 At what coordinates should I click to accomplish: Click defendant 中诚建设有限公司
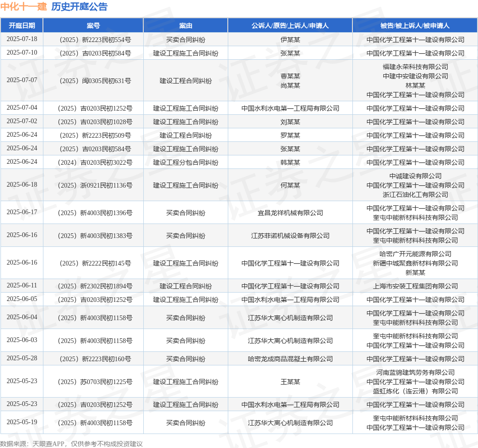[415, 176]
